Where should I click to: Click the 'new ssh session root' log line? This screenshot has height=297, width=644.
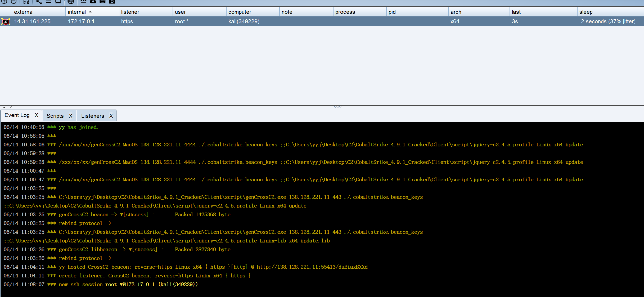[101, 285]
